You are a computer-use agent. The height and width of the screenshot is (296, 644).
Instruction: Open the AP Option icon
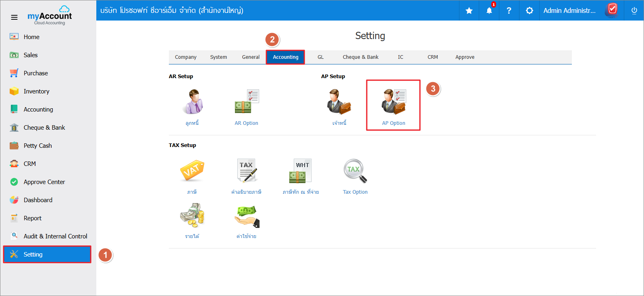point(393,102)
